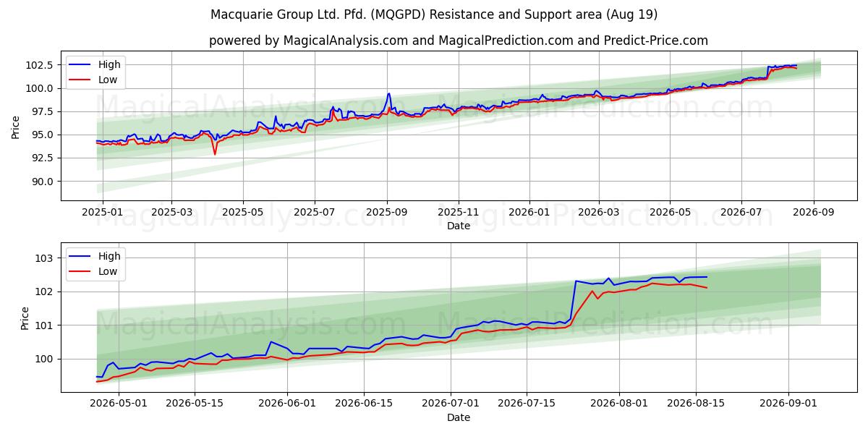
Task: Click the 2026-07 date tick label
Action: [x=741, y=212]
